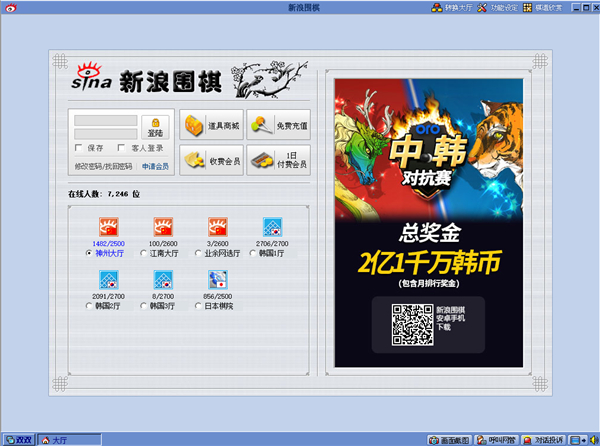Click the 转换大厅 switch-hall icon in title bar
600x446 pixels.
[437, 7]
